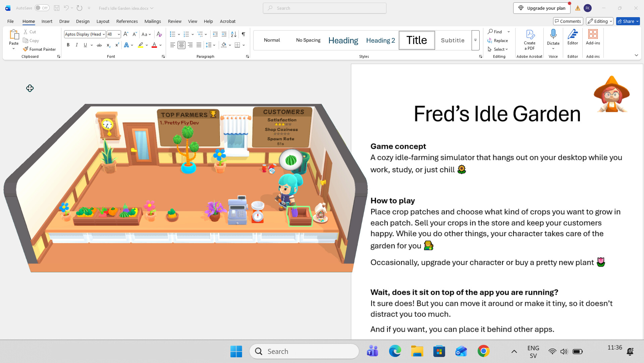The image size is (644, 363).
Task: Click the Sort icon
Action: click(234, 34)
